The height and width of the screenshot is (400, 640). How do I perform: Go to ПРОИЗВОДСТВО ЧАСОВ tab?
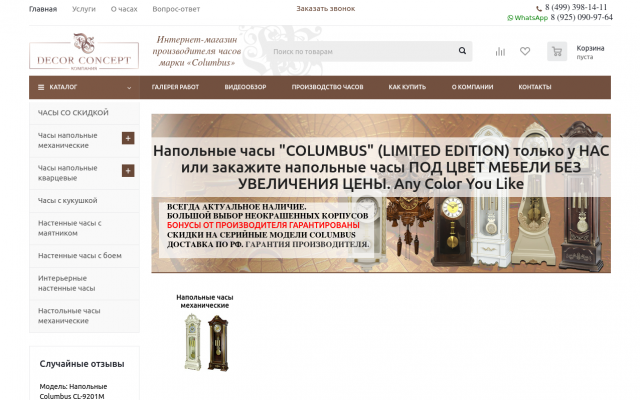coord(327,87)
